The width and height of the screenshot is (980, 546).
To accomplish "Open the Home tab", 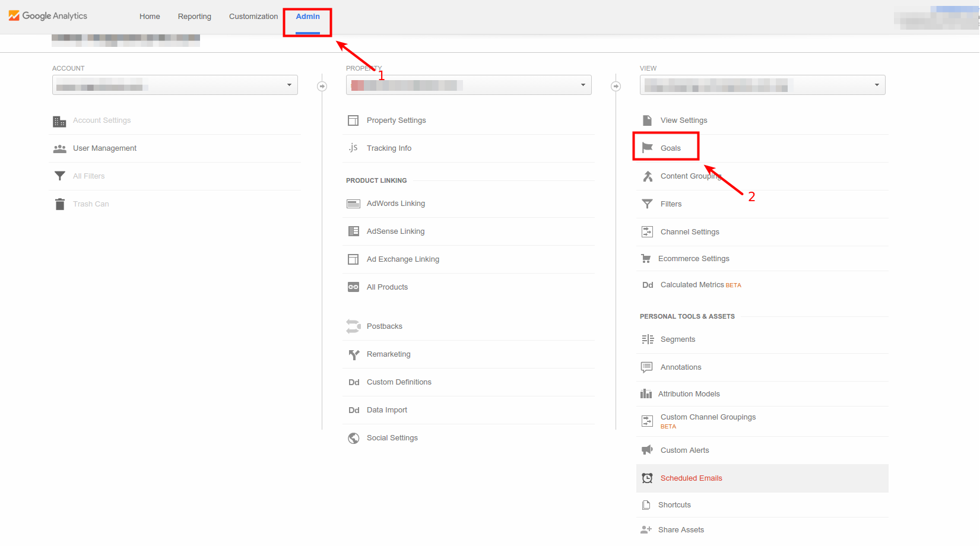I will pos(150,17).
